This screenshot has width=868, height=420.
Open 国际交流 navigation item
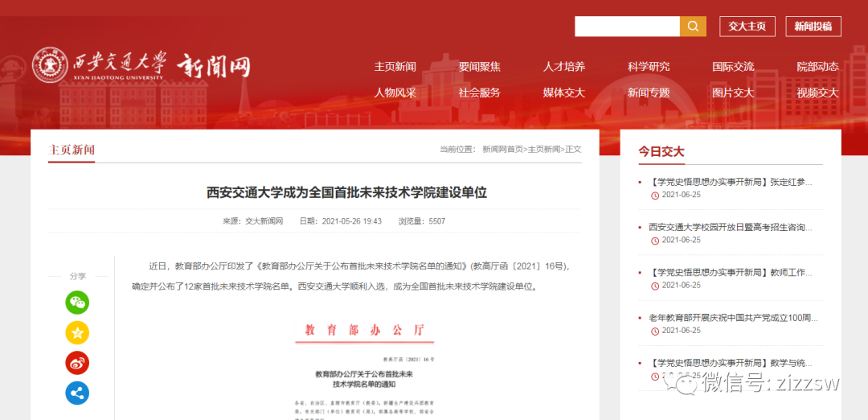point(734,67)
